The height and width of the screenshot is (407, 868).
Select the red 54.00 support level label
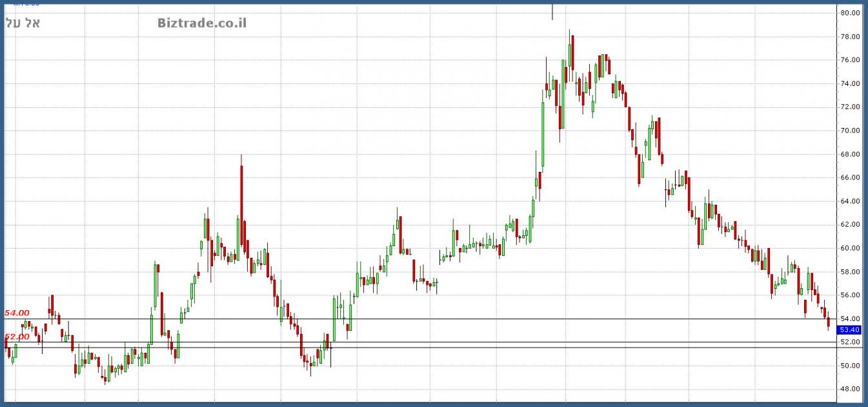[17, 313]
